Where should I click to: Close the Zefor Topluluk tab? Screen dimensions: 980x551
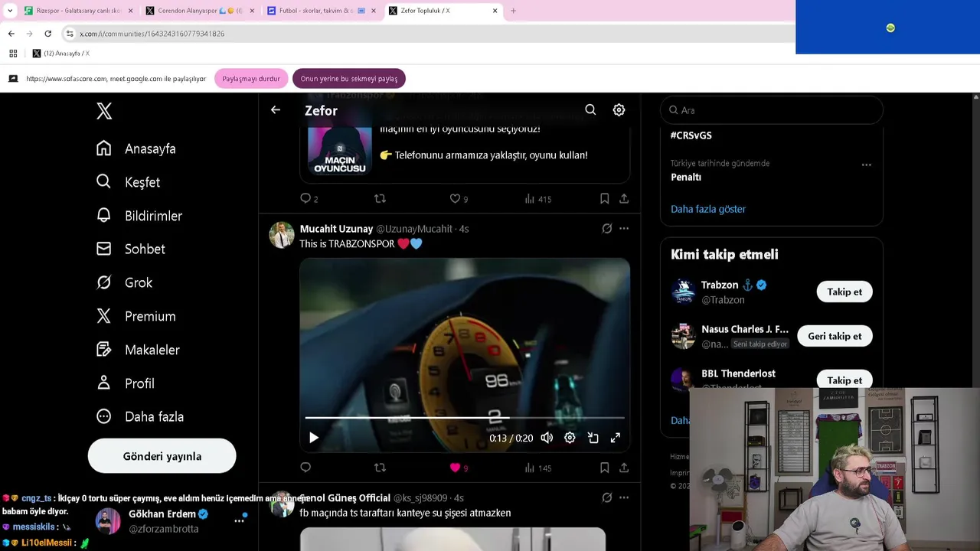pyautogui.click(x=495, y=11)
